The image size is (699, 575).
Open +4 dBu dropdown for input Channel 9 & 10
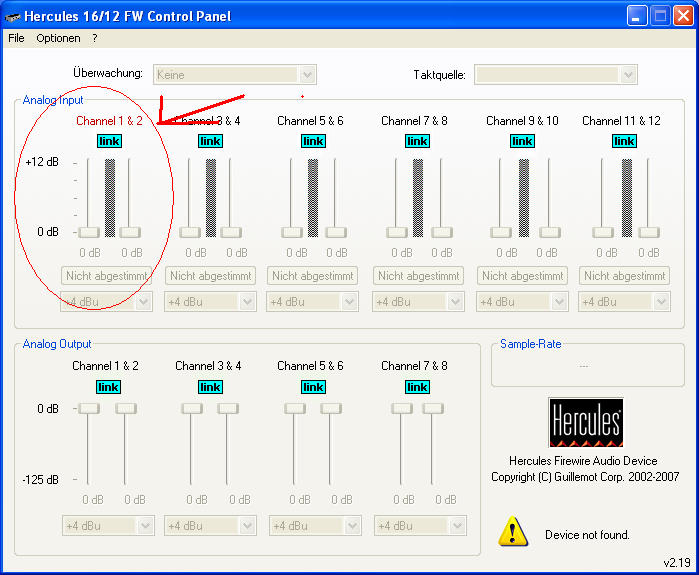522,302
